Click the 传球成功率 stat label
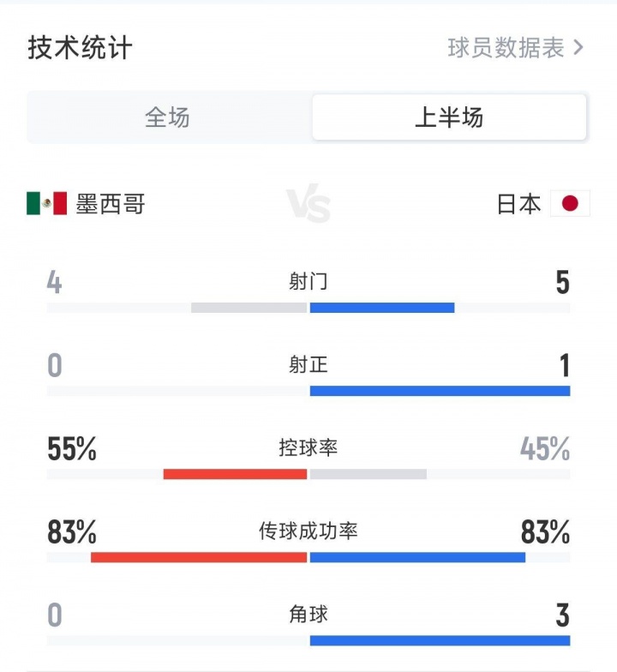617x672 pixels. [x=308, y=531]
